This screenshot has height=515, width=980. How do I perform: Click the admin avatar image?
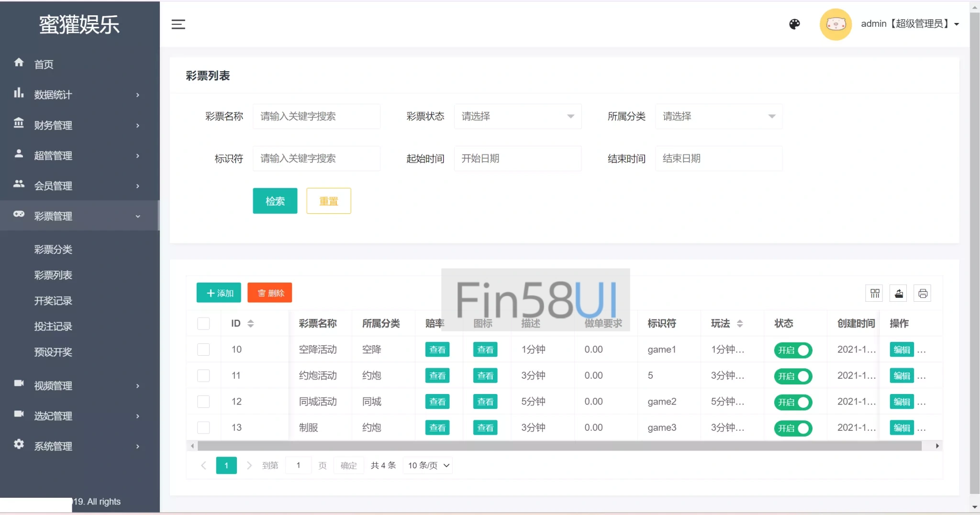(835, 24)
